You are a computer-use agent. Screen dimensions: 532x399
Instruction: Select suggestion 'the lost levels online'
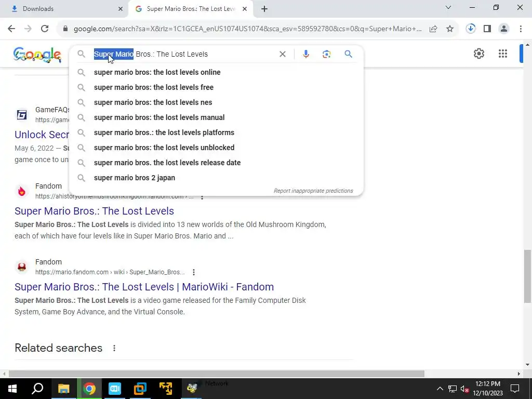click(x=216, y=72)
